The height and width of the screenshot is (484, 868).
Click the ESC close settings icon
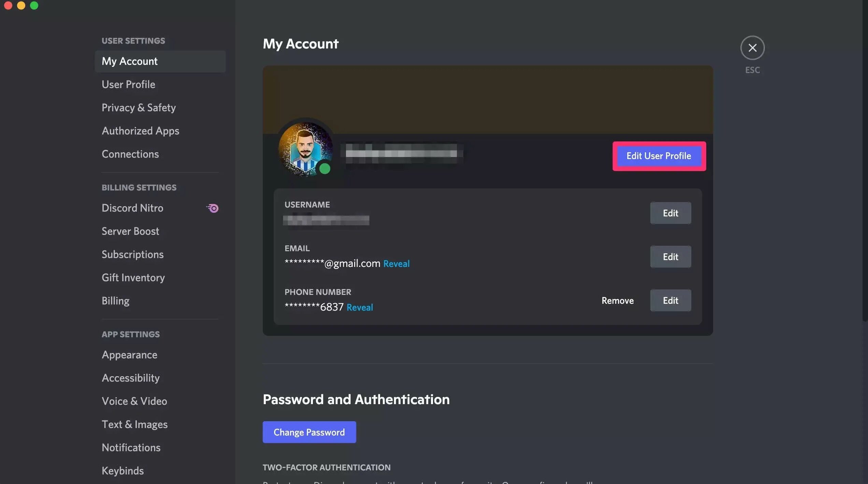(752, 48)
